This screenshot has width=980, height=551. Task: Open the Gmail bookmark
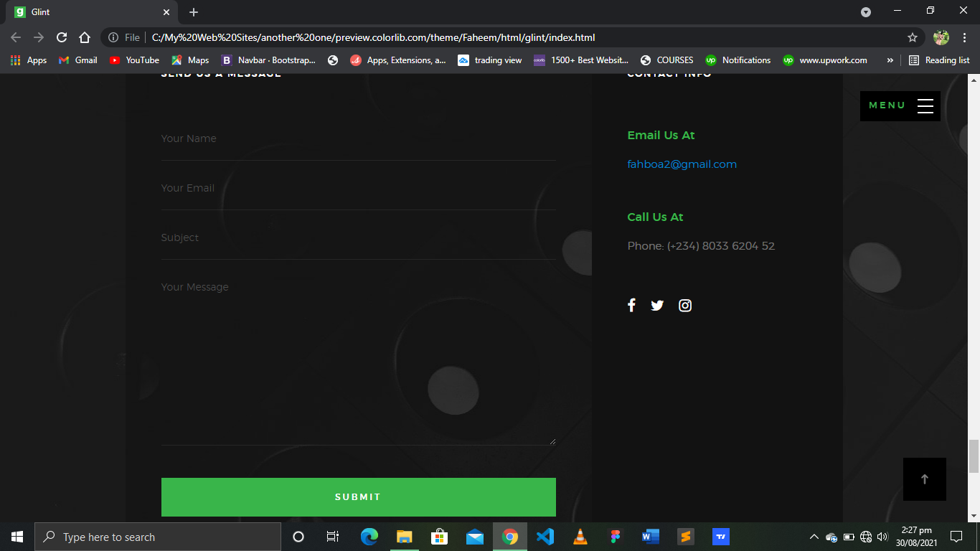(x=77, y=60)
